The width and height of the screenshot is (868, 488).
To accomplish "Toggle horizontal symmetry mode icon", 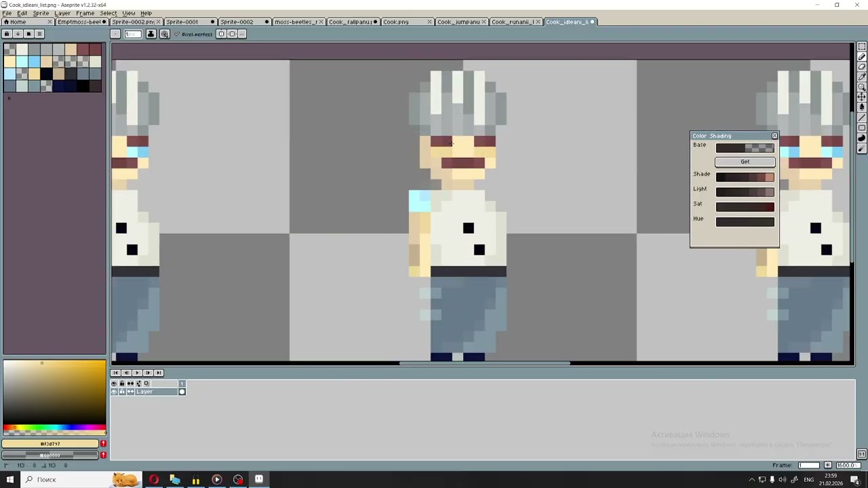I will point(221,34).
